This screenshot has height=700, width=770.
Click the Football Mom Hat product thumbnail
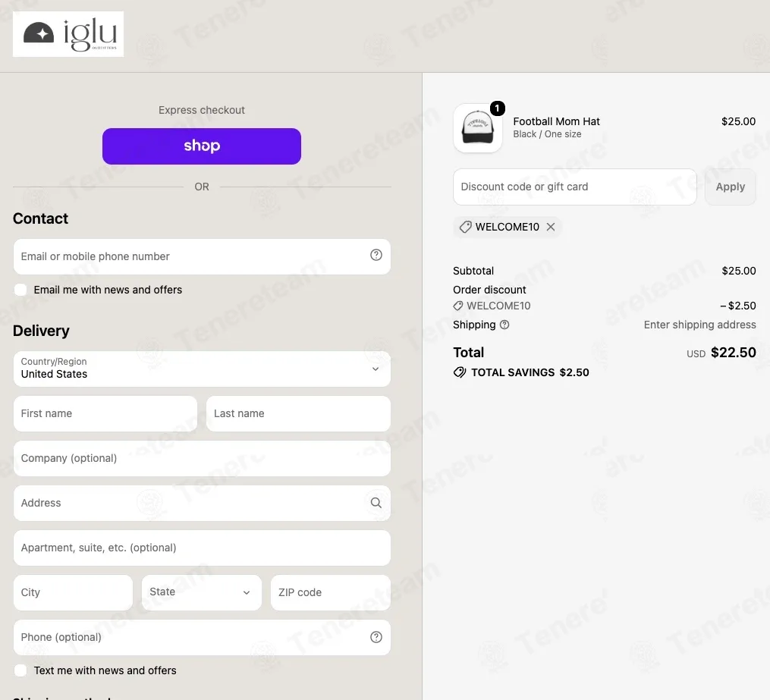[x=478, y=128]
